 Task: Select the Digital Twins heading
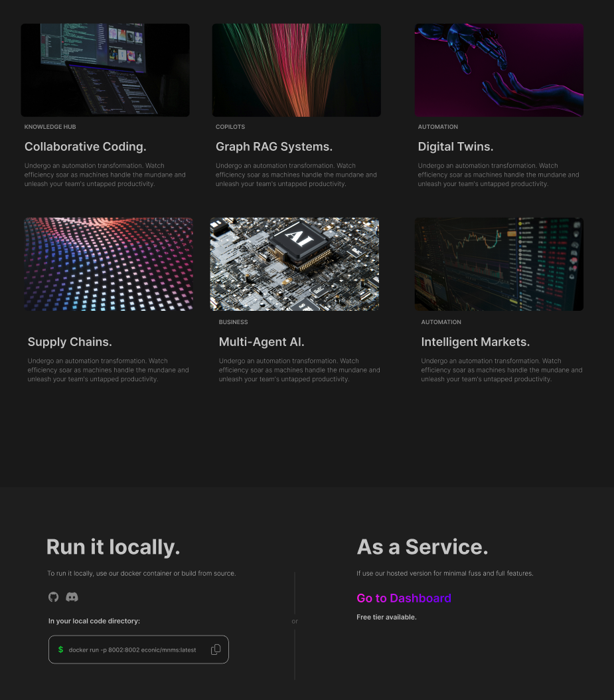point(455,147)
